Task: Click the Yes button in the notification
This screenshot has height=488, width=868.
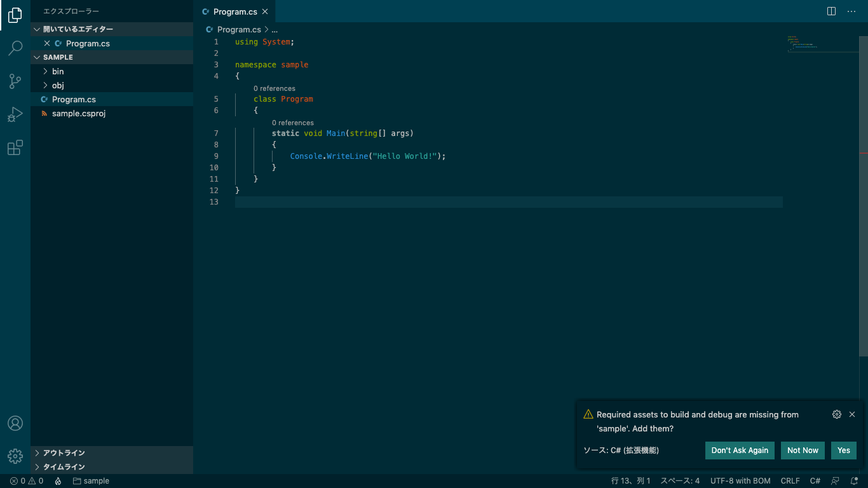Action: (x=844, y=451)
